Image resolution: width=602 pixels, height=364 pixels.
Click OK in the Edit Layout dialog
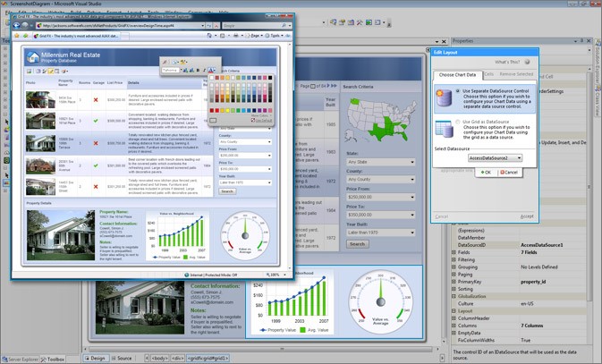[x=486, y=173]
